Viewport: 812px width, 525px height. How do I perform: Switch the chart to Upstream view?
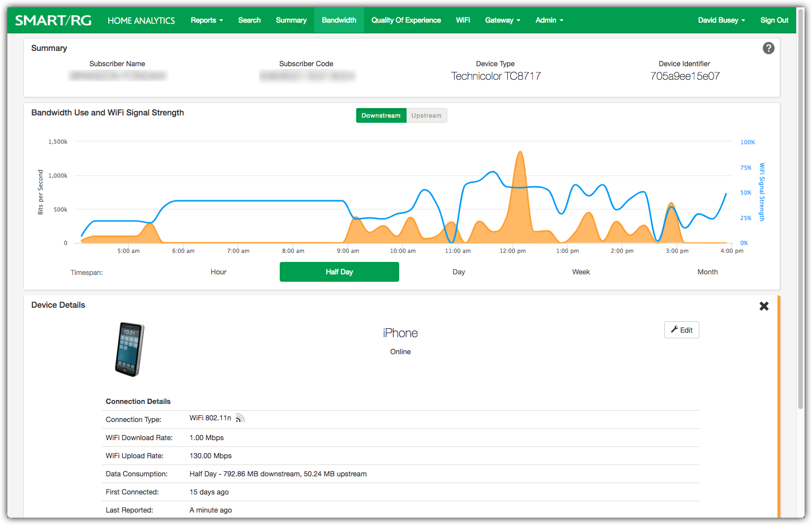(426, 115)
